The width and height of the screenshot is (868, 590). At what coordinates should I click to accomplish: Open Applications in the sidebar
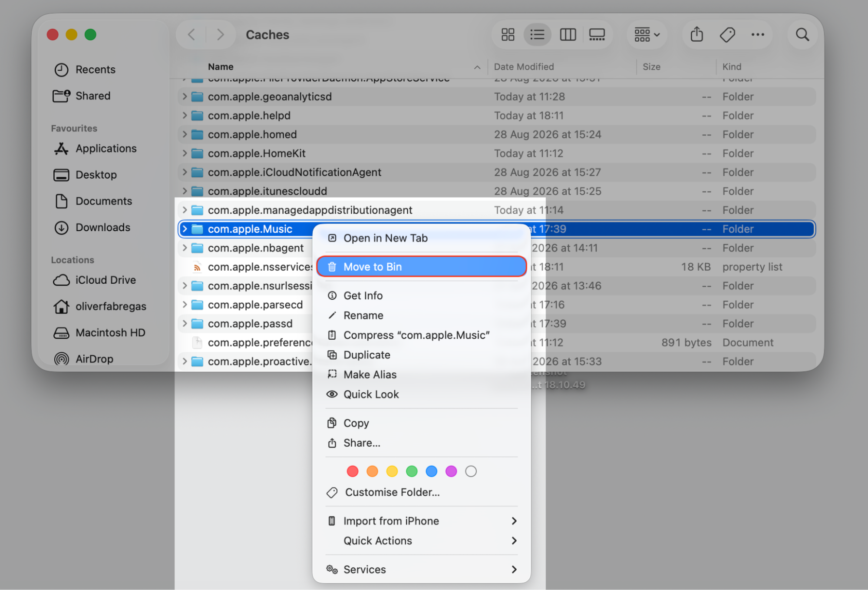pyautogui.click(x=96, y=149)
